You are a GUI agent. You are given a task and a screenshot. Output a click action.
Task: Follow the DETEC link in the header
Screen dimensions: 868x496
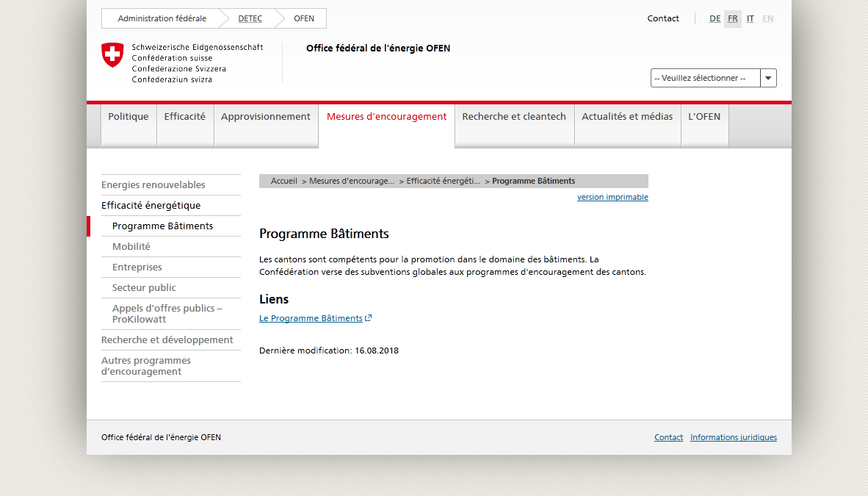250,18
